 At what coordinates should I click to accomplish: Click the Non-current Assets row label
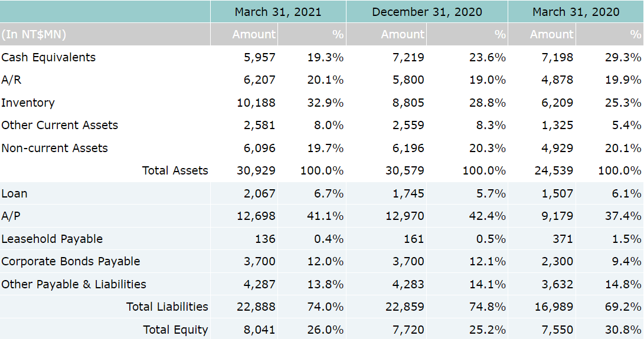tap(54, 148)
